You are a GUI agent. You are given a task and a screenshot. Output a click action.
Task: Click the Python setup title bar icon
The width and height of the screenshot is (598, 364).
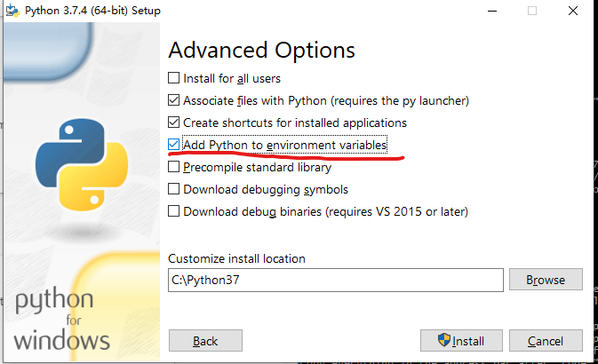[x=12, y=11]
